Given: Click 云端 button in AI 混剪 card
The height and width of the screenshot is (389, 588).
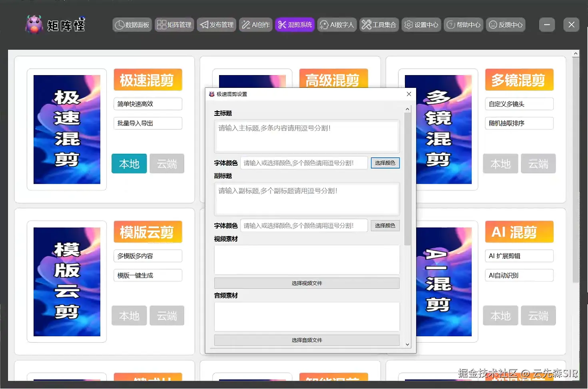Looking at the screenshot, I should pos(538,316).
